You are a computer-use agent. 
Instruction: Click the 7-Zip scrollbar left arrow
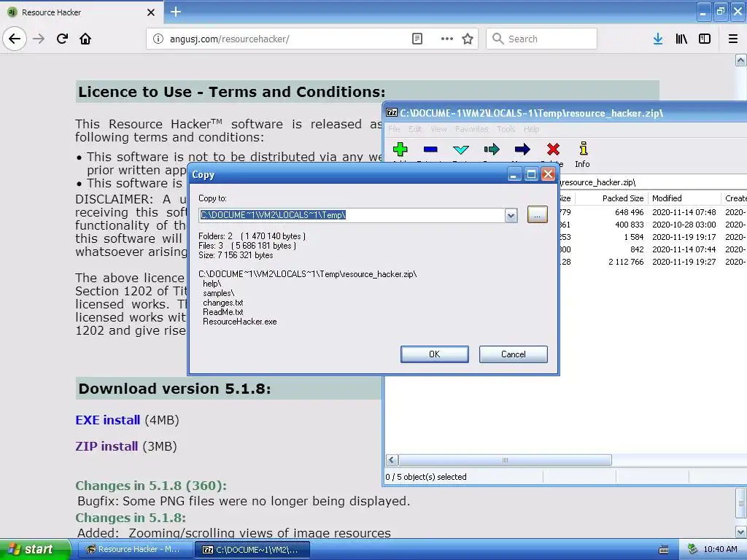click(392, 460)
